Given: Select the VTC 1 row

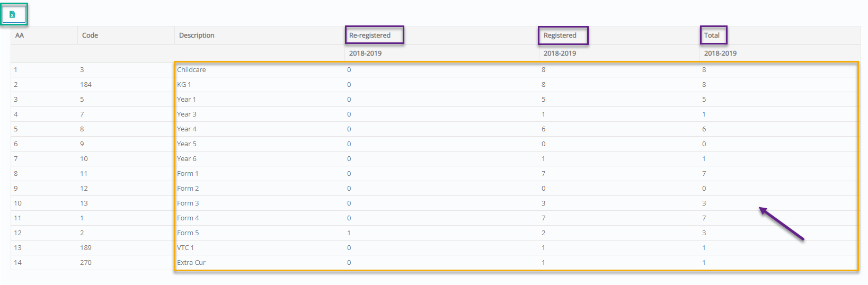Looking at the screenshot, I should tap(185, 248).
